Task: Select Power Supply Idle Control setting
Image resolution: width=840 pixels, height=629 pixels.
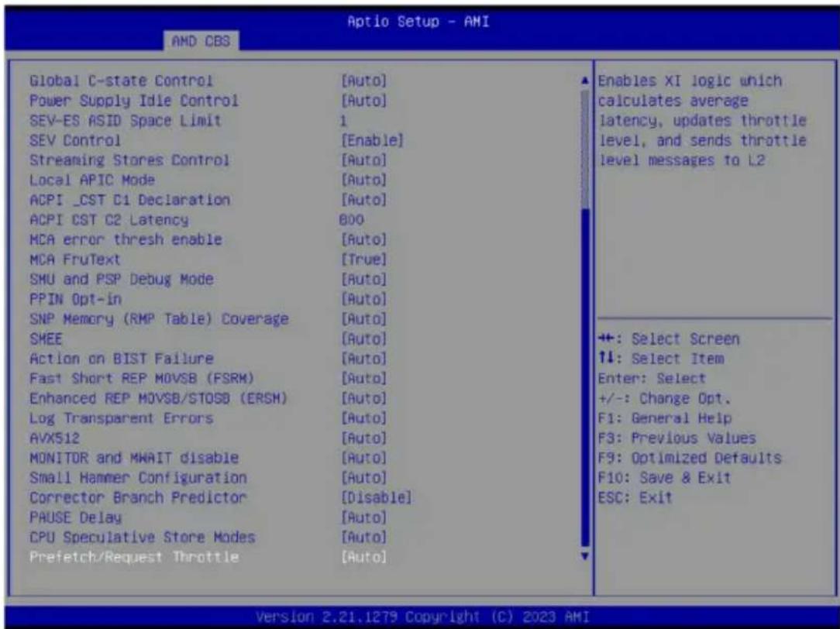Action: click(x=134, y=101)
